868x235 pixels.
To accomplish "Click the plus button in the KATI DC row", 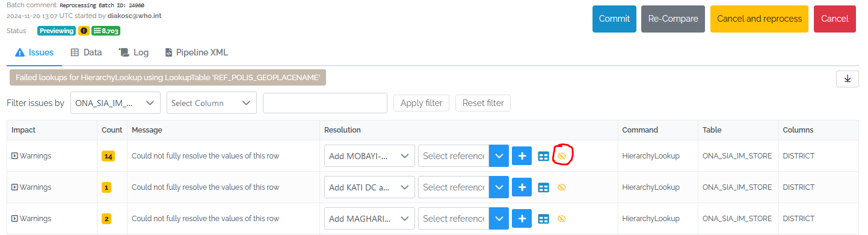I will coord(522,187).
